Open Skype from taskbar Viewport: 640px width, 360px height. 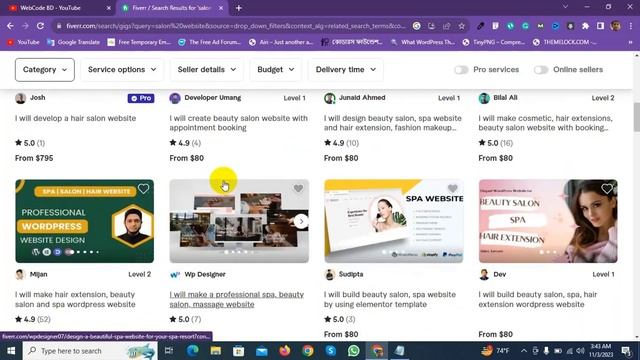coord(331,351)
